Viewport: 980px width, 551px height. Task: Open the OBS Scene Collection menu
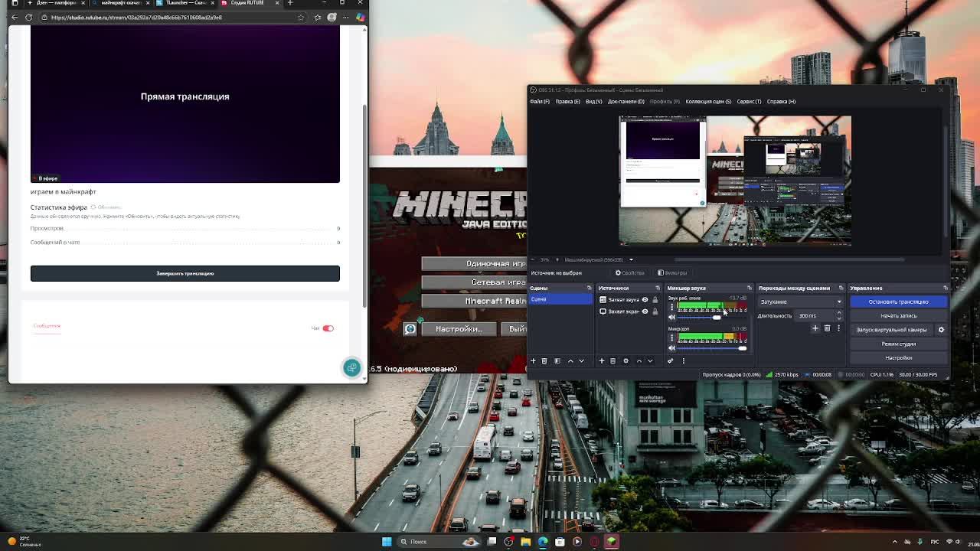(x=708, y=102)
